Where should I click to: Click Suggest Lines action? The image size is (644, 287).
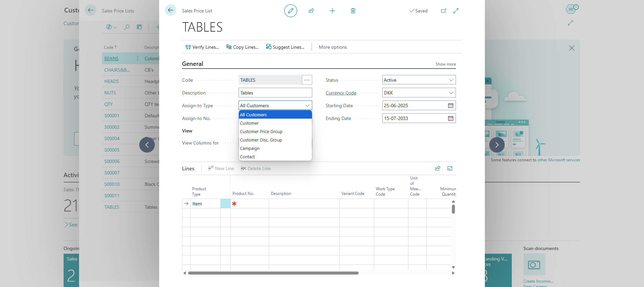(285, 47)
